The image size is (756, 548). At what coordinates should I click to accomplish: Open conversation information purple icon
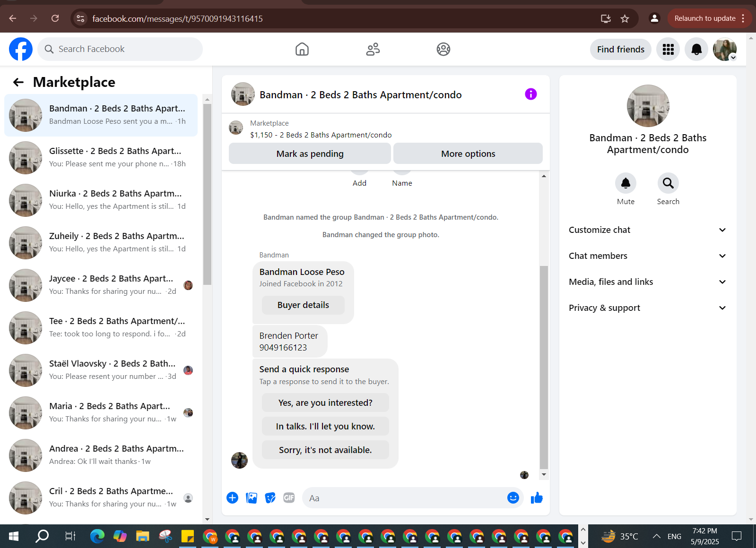[531, 94]
